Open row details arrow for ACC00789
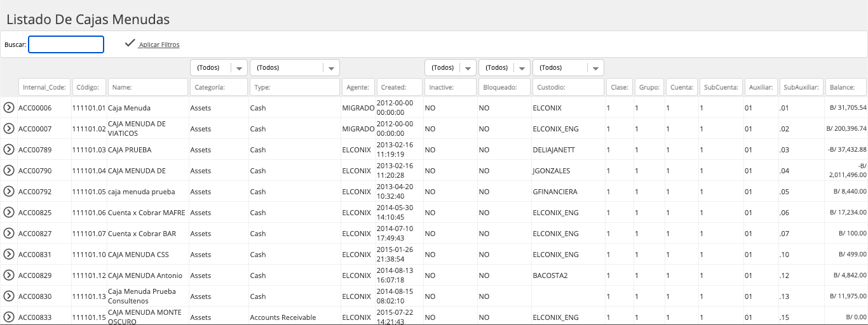 tap(9, 150)
